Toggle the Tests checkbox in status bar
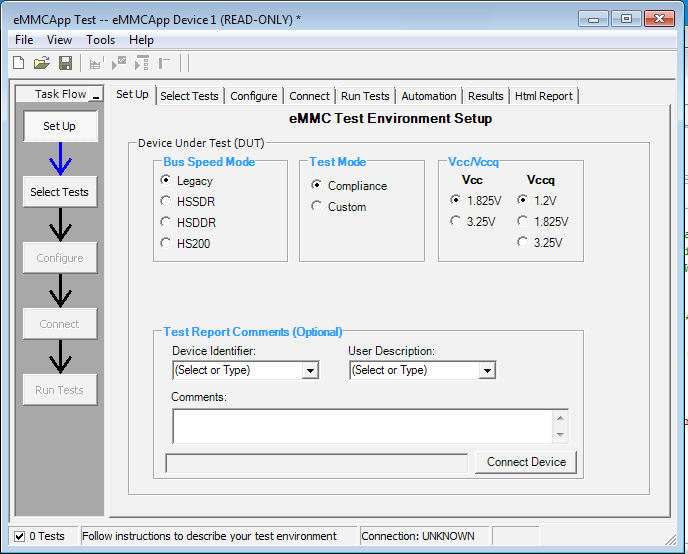 (x=19, y=536)
